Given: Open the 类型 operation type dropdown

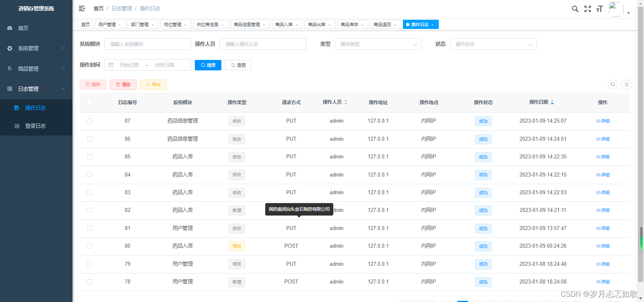Looking at the screenshot, I should [x=378, y=44].
